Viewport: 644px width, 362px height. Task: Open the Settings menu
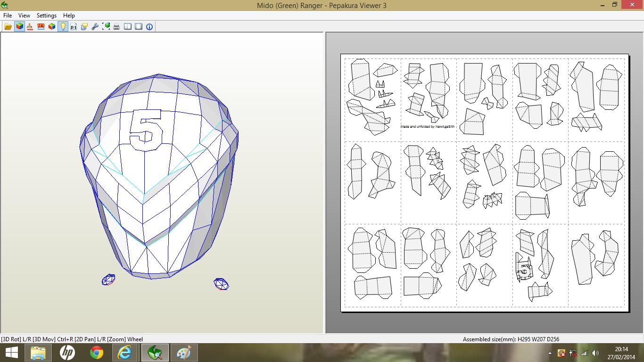click(x=47, y=16)
